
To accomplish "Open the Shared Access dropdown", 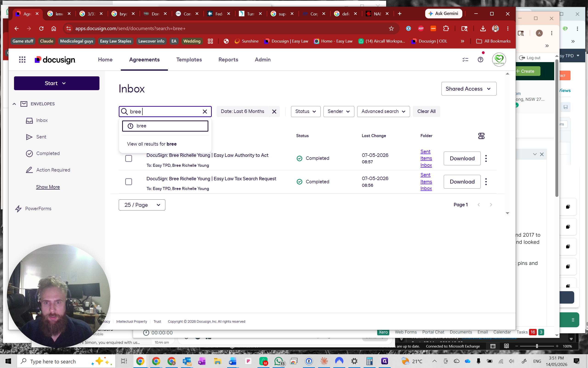I will (469, 89).
